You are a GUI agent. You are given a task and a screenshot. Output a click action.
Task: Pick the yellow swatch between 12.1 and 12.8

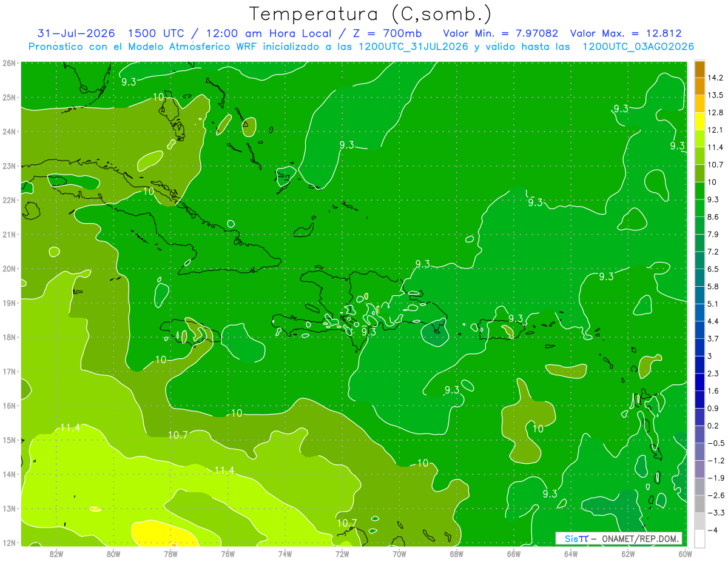point(699,121)
